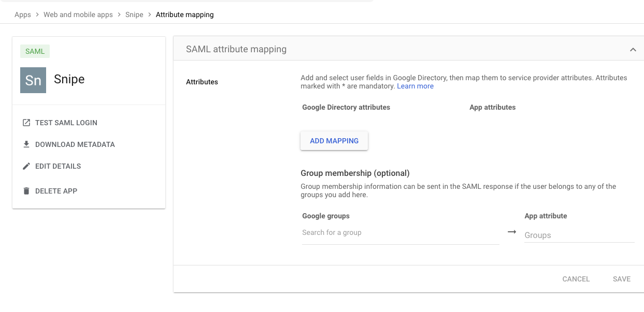Click the Groups app attribute field

pyautogui.click(x=579, y=235)
